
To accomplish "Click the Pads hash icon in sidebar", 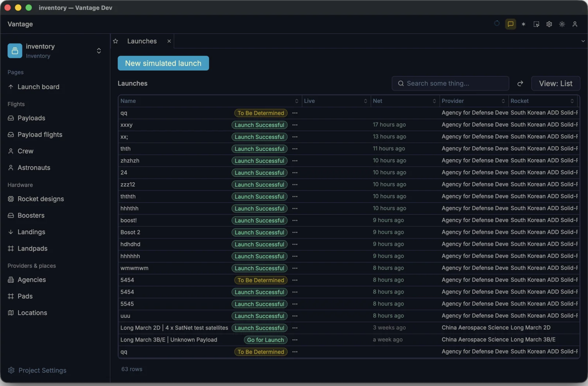I will [11, 297].
